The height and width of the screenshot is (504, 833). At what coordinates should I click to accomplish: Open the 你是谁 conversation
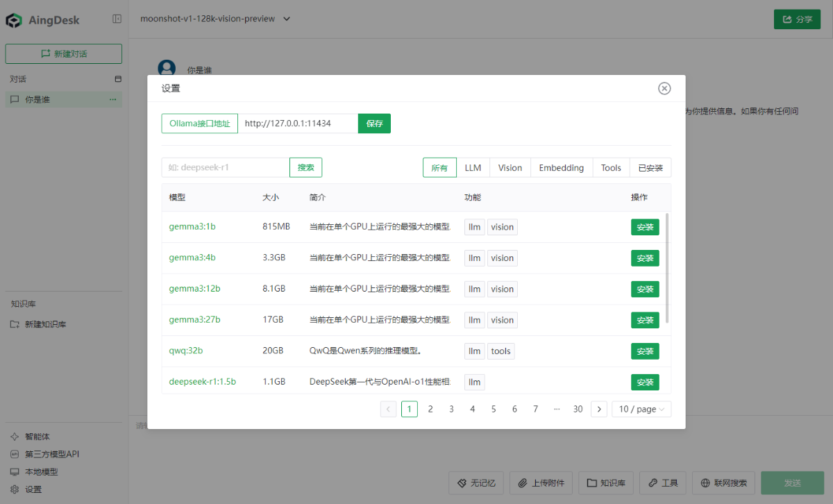click(x=64, y=99)
